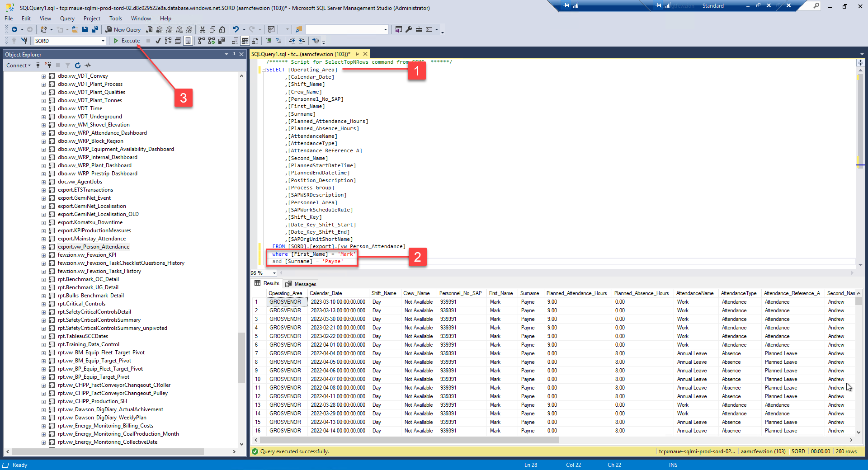The width and height of the screenshot is (868, 470).
Task: Click the Decrease Indent icon
Action: [x=292, y=41]
